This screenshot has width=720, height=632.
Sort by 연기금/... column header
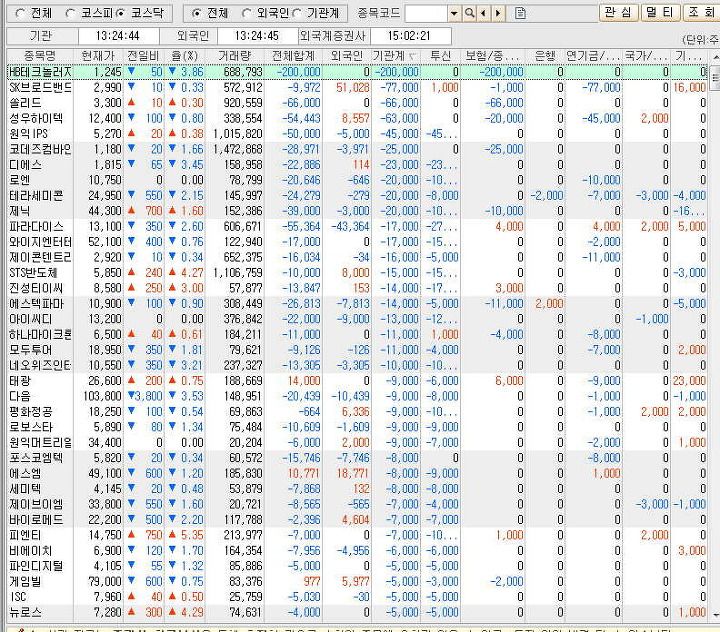point(593,56)
